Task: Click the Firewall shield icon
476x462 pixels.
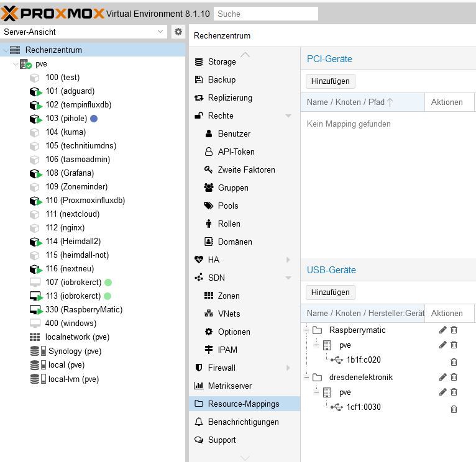Action: pos(199,368)
